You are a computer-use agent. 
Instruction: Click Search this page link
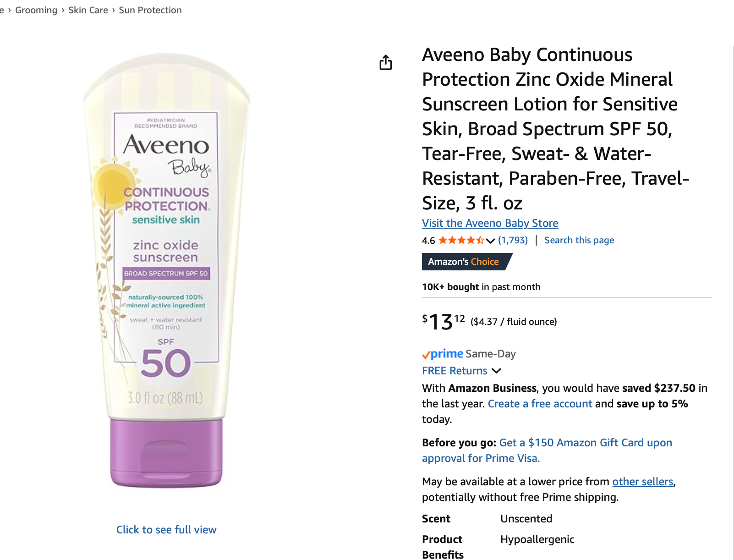579,240
